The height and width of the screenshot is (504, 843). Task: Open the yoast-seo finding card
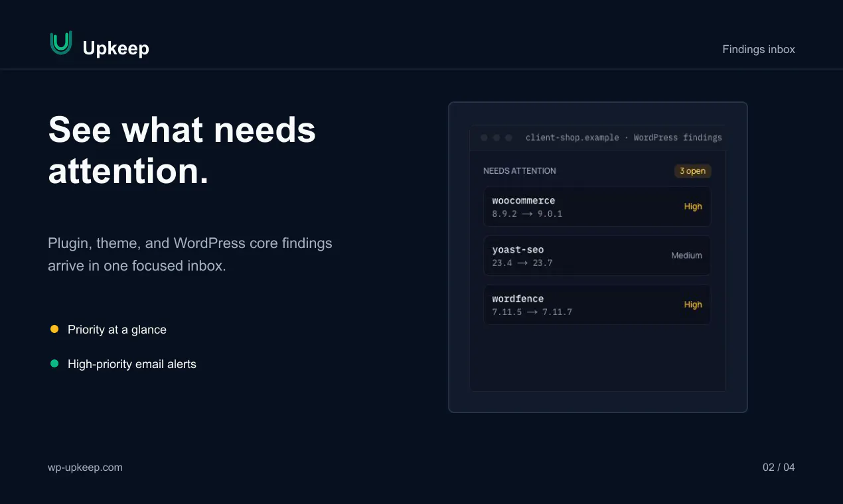point(597,255)
